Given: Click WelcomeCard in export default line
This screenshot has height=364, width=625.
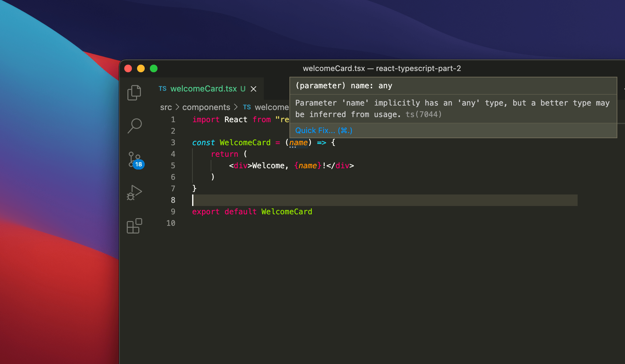Looking at the screenshot, I should [x=287, y=211].
